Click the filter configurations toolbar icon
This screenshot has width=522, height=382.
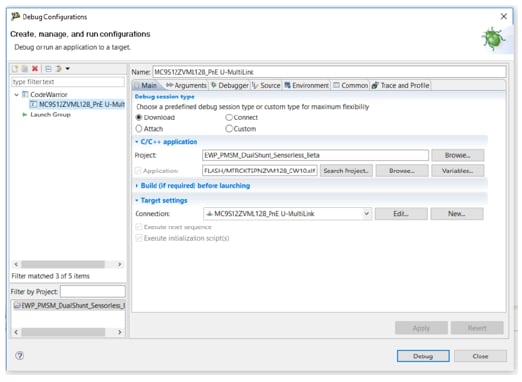pyautogui.click(x=59, y=69)
